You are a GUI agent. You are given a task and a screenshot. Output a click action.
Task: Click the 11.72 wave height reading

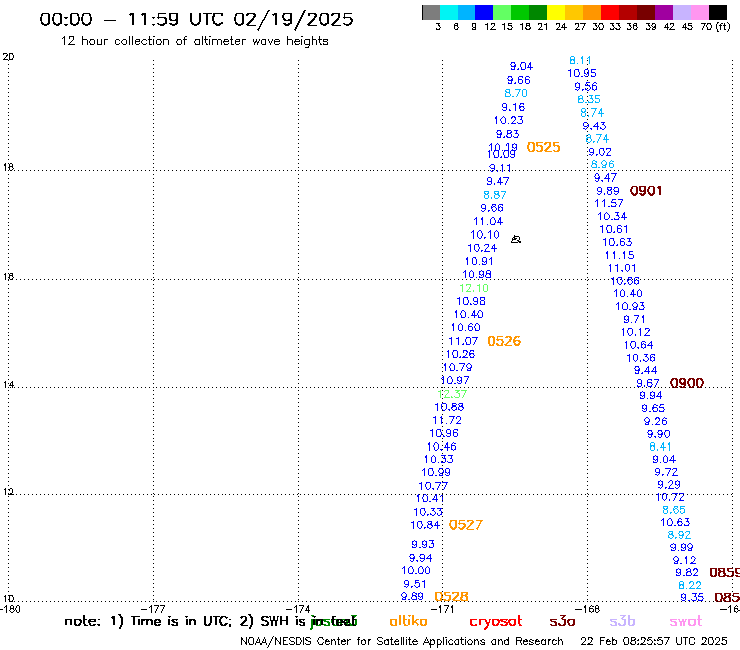[447, 420]
